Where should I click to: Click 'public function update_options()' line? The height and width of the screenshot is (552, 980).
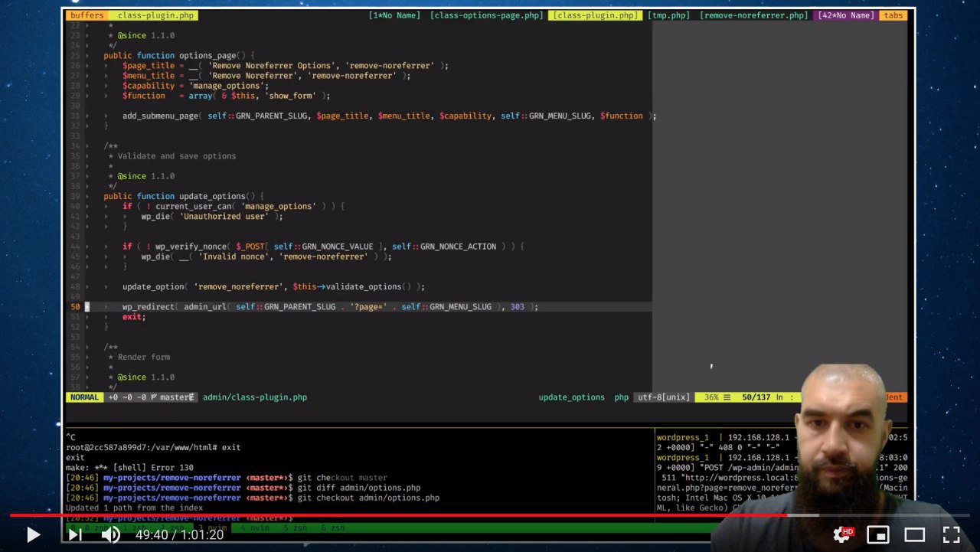click(184, 196)
